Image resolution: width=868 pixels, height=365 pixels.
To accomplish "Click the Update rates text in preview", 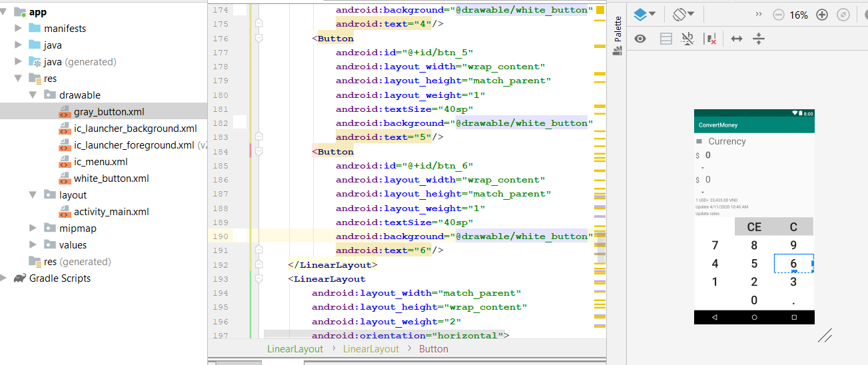I will [707, 214].
